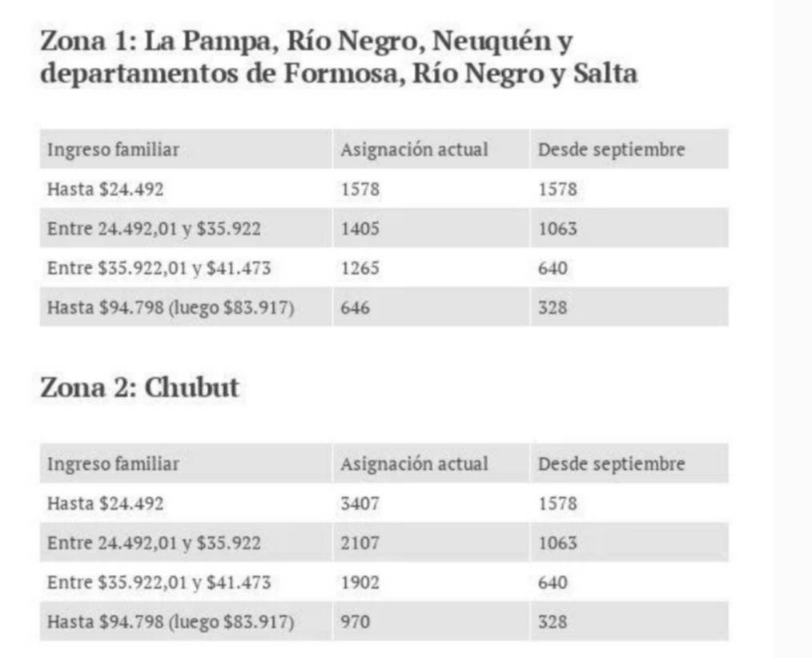
Task: Click Zona 1 'Hasta $24.492' row label
Action: tap(106, 190)
